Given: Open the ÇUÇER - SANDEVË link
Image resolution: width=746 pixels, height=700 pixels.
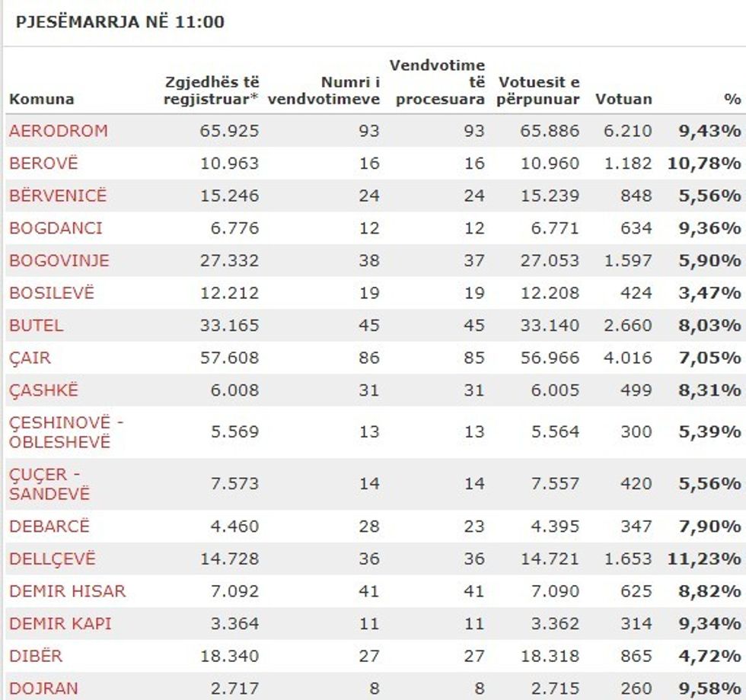Looking at the screenshot, I should (x=49, y=484).
